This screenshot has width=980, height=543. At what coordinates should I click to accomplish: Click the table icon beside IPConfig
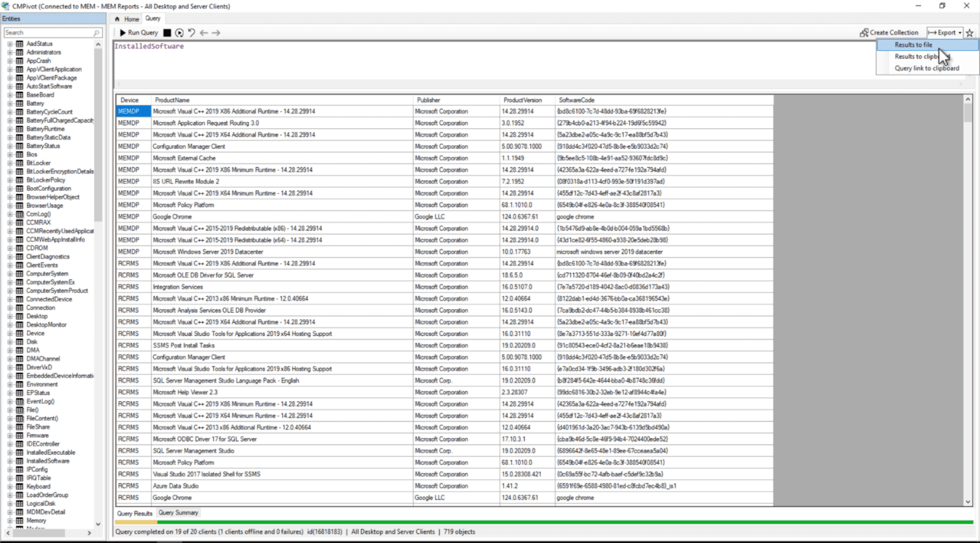(x=19, y=470)
